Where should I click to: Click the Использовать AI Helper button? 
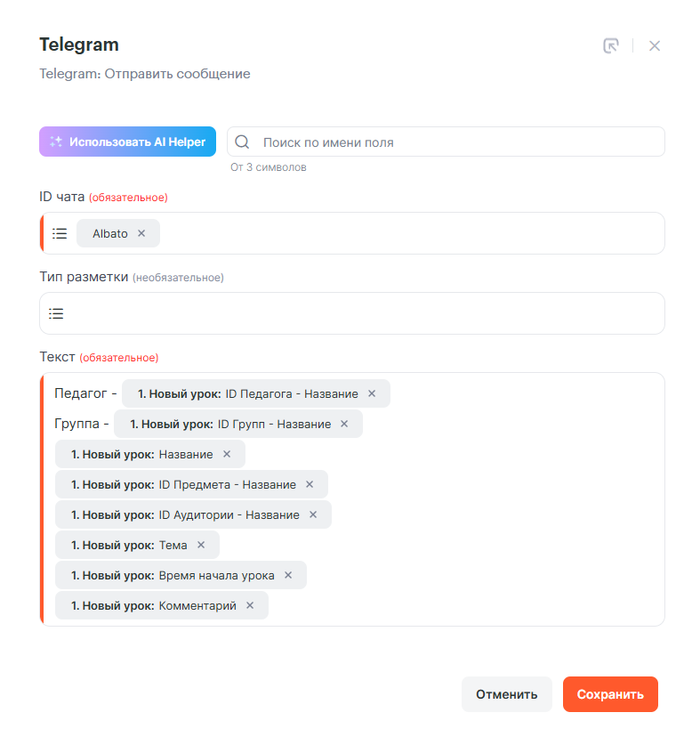pos(127,142)
